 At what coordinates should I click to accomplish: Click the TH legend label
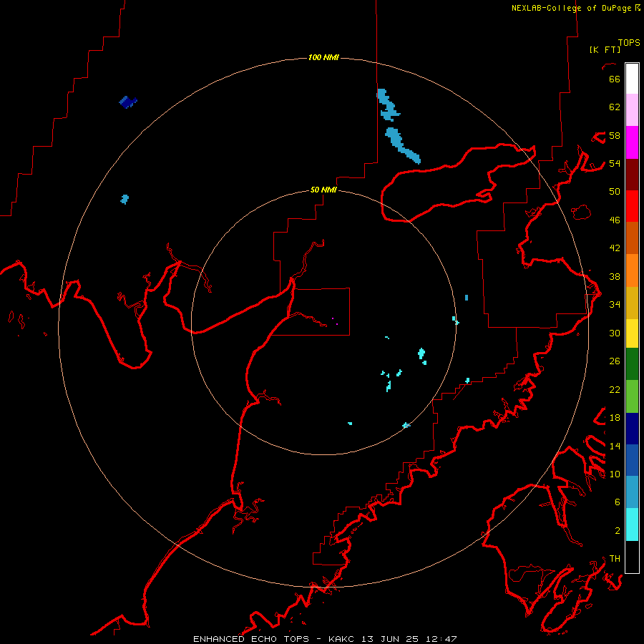coord(615,559)
